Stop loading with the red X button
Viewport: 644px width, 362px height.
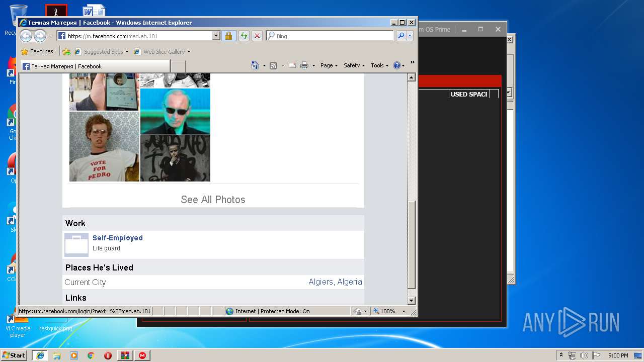[x=257, y=36]
